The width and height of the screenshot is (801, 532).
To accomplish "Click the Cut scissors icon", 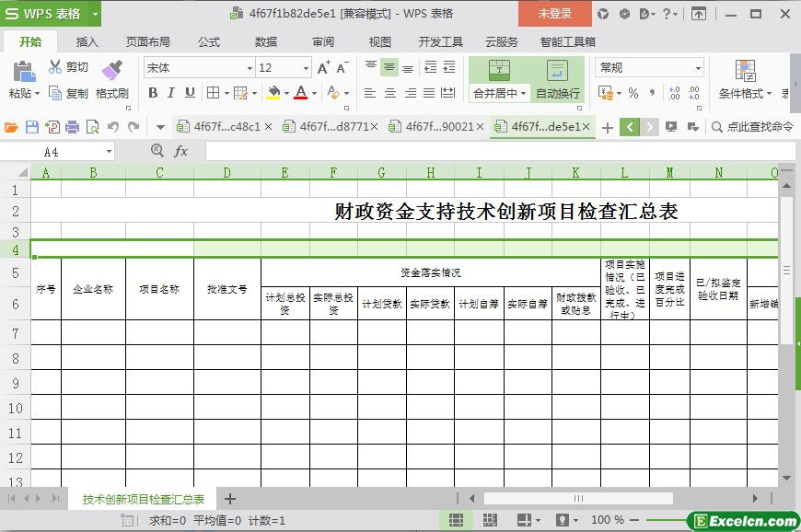I will [x=56, y=67].
